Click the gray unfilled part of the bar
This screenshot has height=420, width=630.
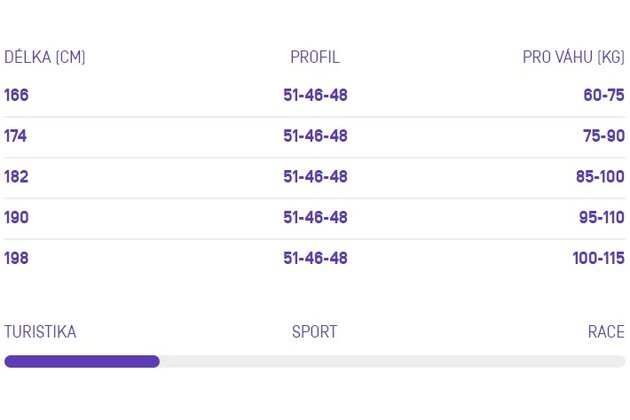pos(393,361)
